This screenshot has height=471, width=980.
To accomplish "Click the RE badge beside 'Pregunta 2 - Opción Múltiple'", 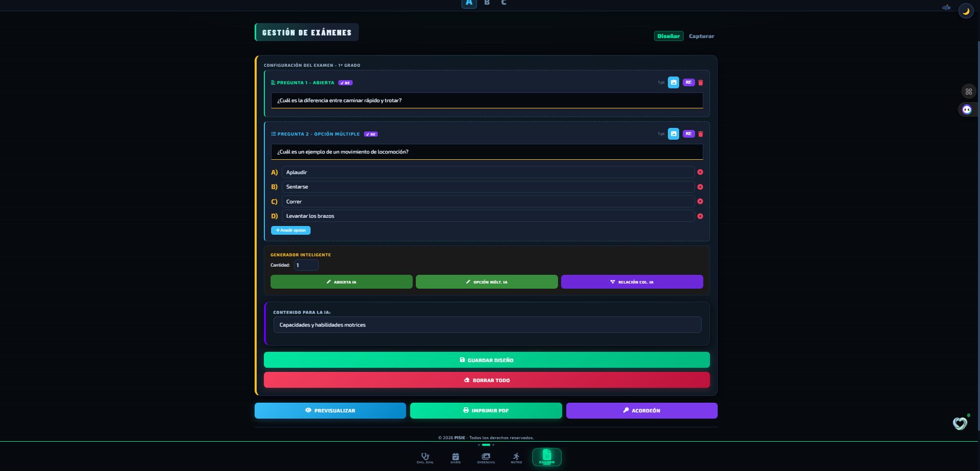I will coord(371,134).
